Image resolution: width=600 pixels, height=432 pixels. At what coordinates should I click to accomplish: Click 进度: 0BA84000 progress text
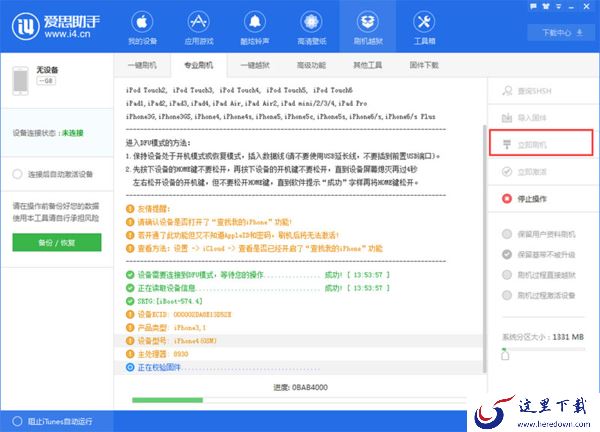click(x=300, y=387)
